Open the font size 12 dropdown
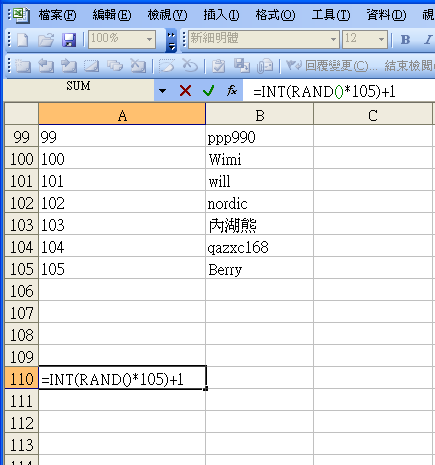435x465 pixels. pyautogui.click(x=381, y=40)
